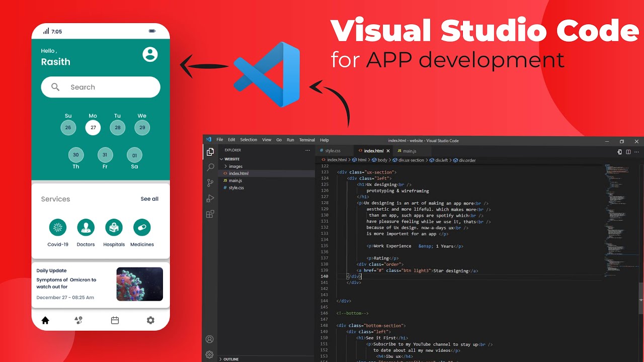Tap the 'Symptoms of Omicron to watch out for' headline

tap(66, 283)
